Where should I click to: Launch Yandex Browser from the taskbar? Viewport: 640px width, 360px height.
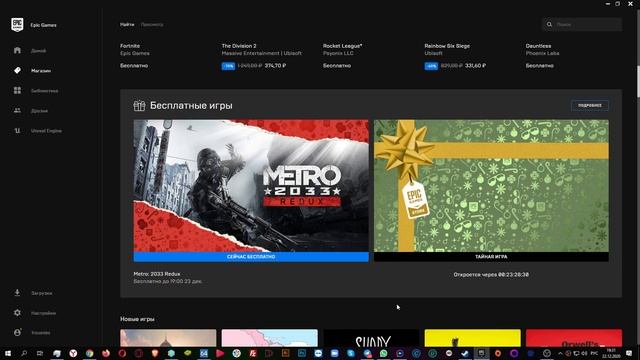[73, 353]
